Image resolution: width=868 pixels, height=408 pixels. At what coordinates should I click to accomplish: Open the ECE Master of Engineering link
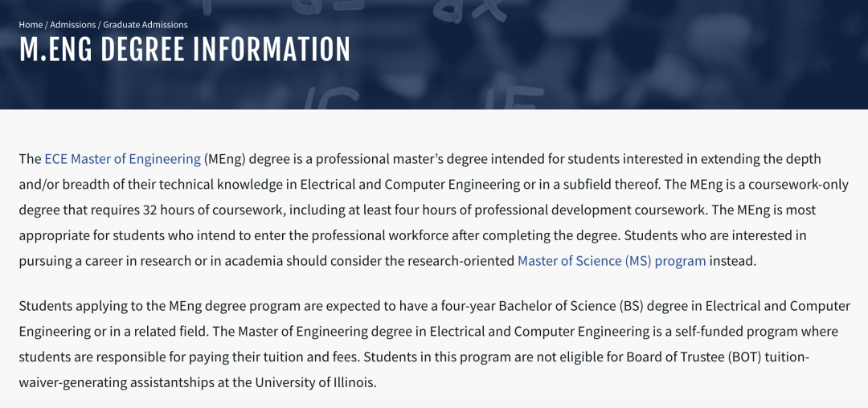(122, 159)
